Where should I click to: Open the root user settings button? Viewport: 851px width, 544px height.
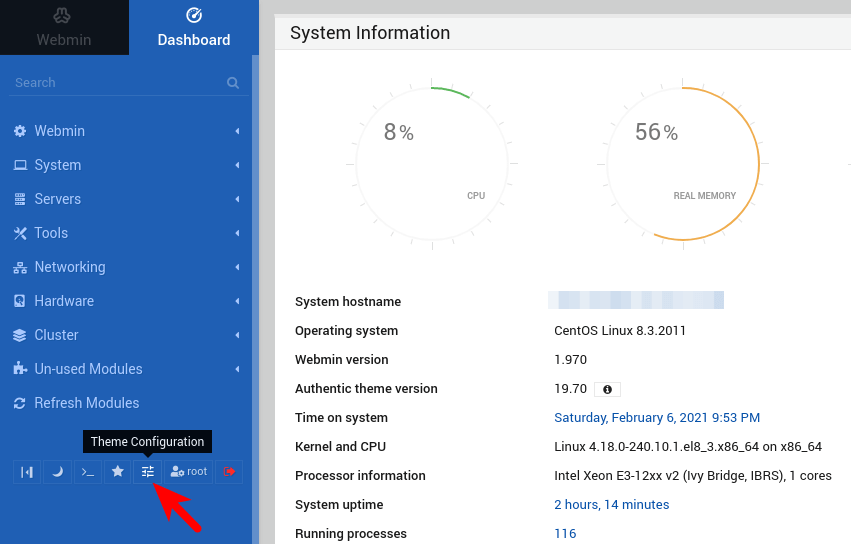click(189, 471)
